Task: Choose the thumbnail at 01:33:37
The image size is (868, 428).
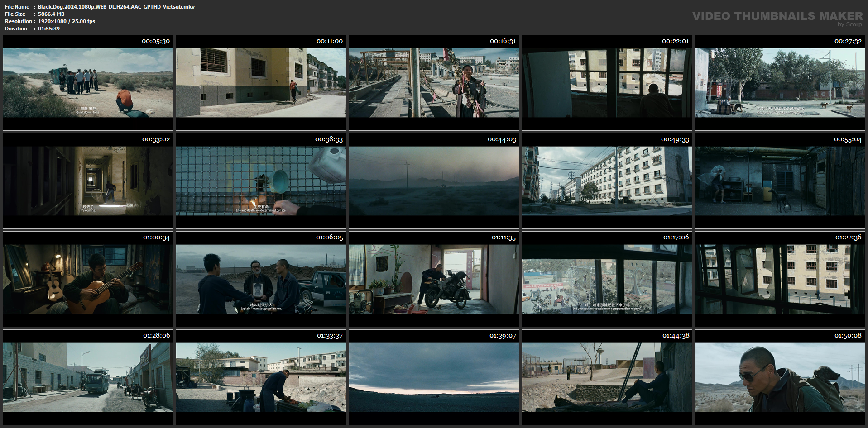Action: [261, 377]
